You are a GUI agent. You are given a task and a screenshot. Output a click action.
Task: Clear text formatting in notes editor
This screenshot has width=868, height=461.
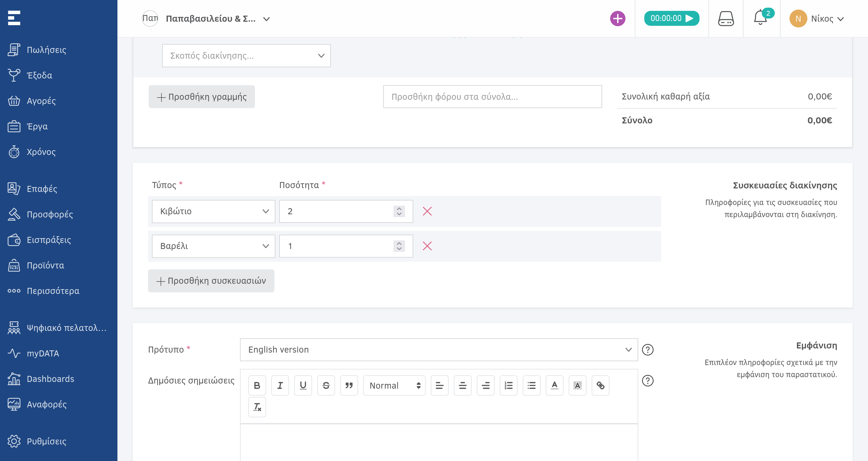point(257,407)
